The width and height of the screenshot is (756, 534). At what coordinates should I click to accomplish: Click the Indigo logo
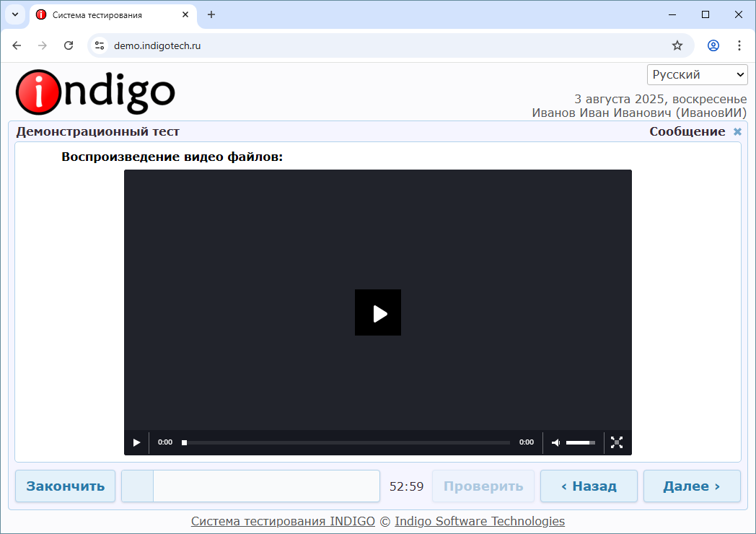tap(95, 92)
